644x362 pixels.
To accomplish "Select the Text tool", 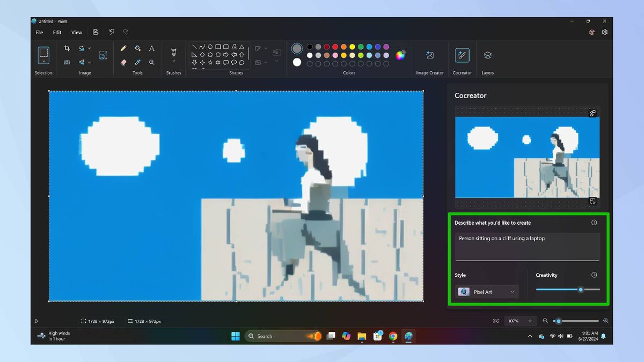I will point(151,48).
